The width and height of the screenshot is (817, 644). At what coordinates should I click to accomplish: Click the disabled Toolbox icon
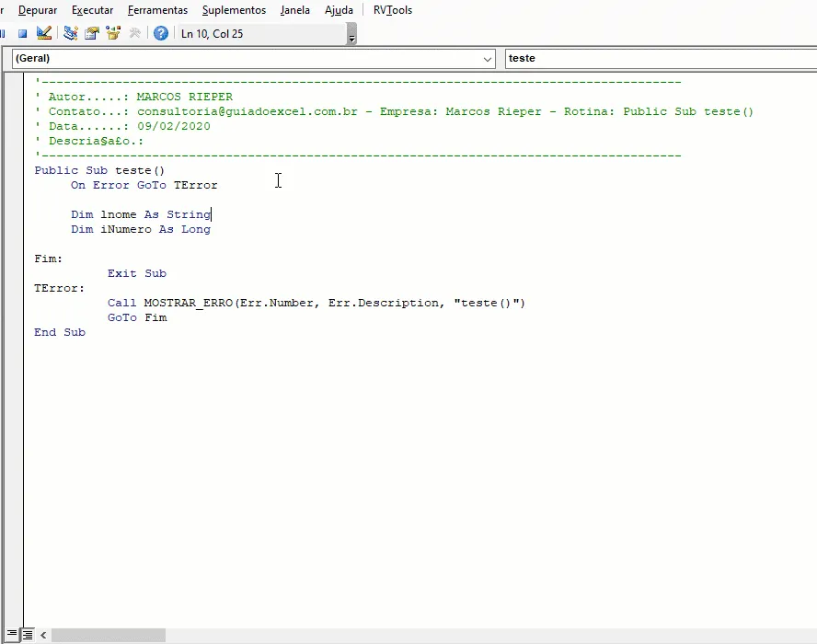(x=135, y=33)
